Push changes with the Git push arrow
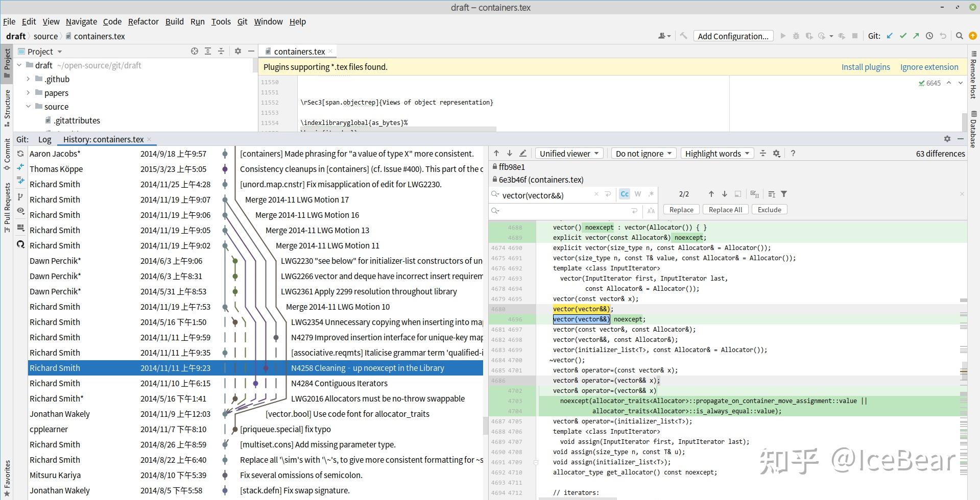The width and height of the screenshot is (980, 500). [916, 36]
